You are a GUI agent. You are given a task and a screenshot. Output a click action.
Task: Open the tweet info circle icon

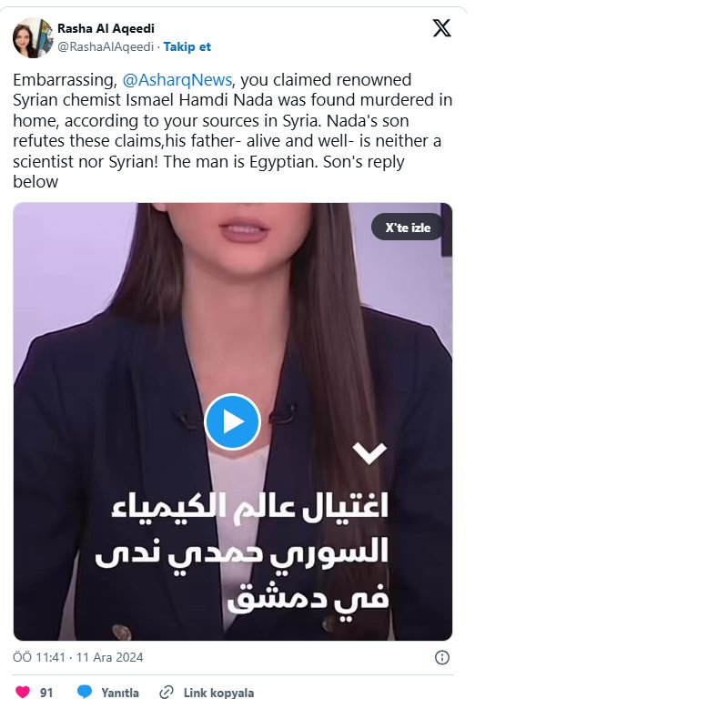pyautogui.click(x=441, y=657)
